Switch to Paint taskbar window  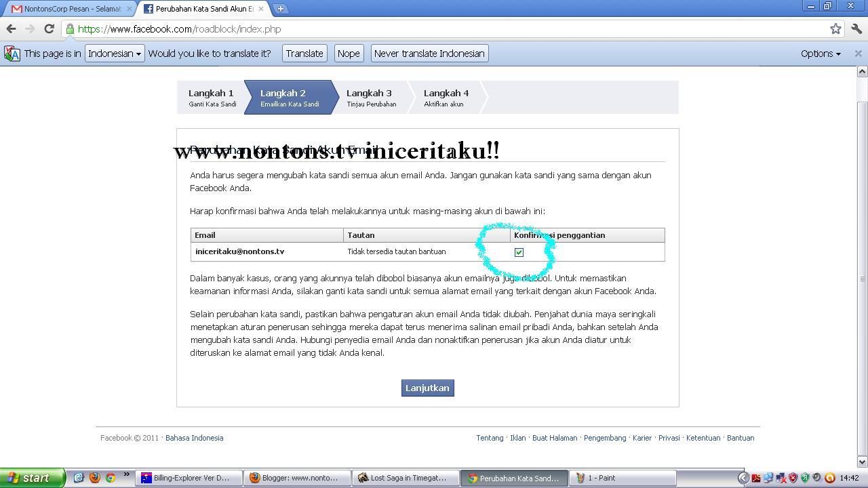pos(623,478)
